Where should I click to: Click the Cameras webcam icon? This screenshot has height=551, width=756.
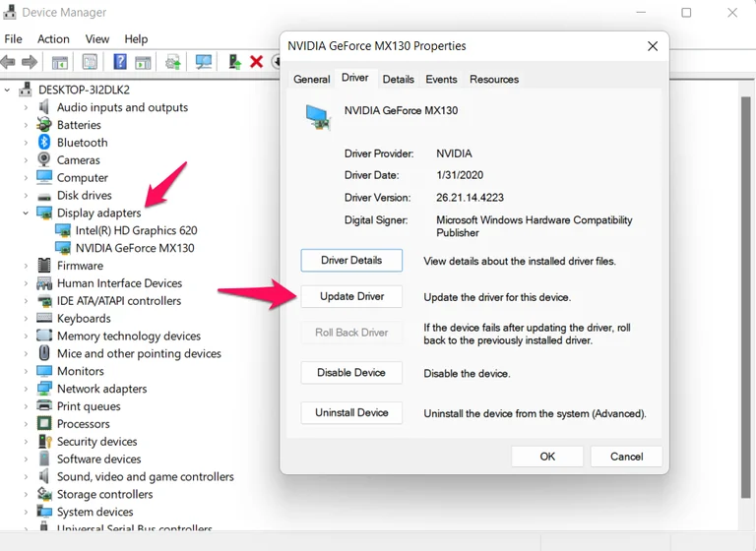(x=44, y=159)
